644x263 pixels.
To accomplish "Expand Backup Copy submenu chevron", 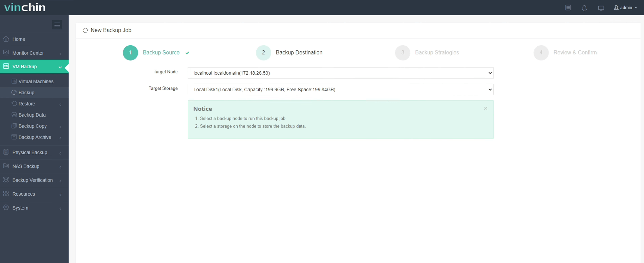I will [60, 126].
